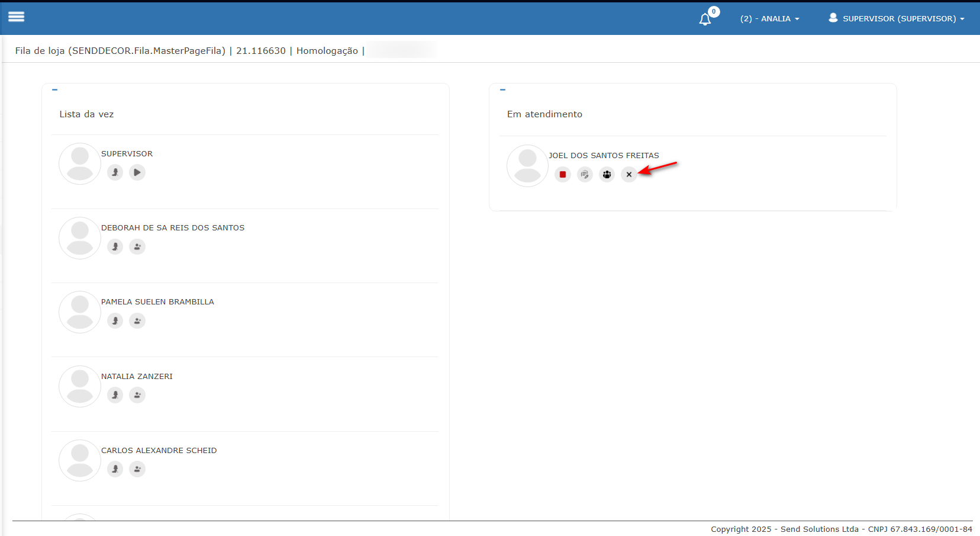Click the name DEBORAH DE SA REIS DOS SANTOS
Screen dimensions: 980x536
click(173, 228)
